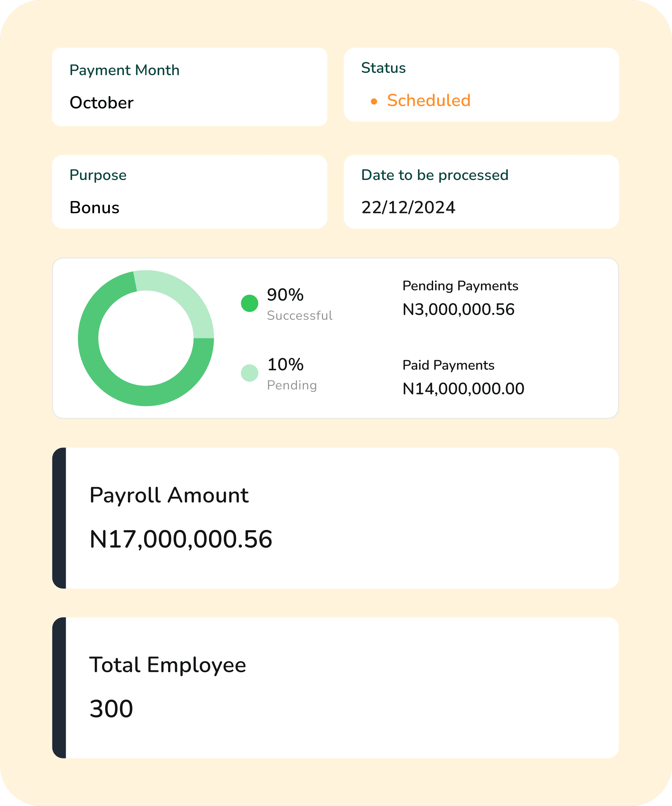672x806 pixels.
Task: Click the orange Scheduled status bullet
Action: pos(374,101)
